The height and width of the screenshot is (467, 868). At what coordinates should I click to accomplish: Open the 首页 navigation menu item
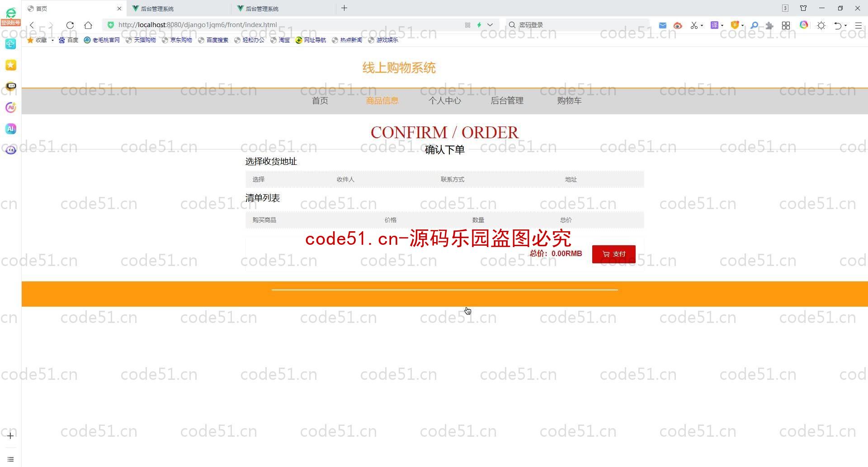(x=320, y=101)
